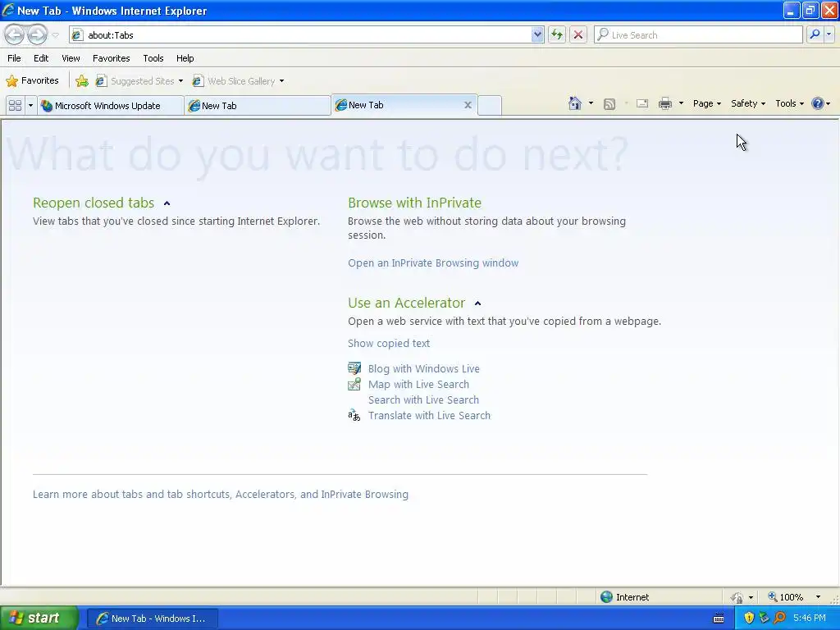Click Internet security zone in status bar
The width and height of the screenshot is (840, 630).
624,597
